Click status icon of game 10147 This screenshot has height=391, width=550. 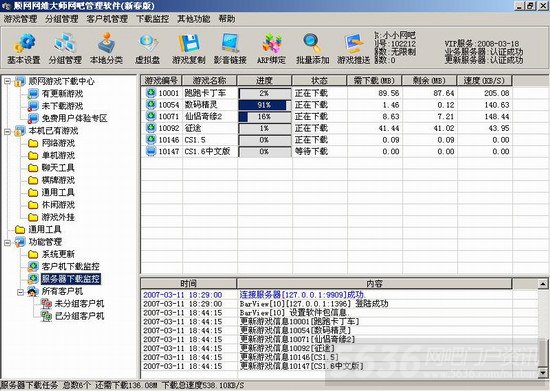[x=151, y=151]
